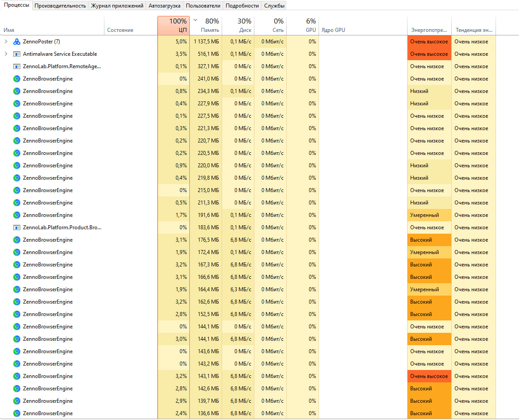Click ZennoBrowserEngine icon in the 215,0 МБ row

pos(17,190)
